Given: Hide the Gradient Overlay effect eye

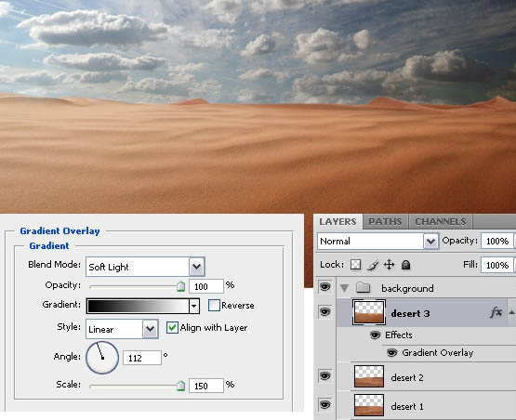Looking at the screenshot, I should [x=391, y=353].
